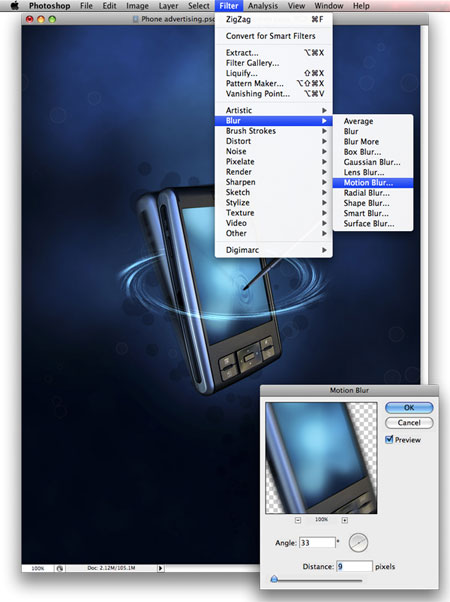Select Radial Blur...

(373, 193)
